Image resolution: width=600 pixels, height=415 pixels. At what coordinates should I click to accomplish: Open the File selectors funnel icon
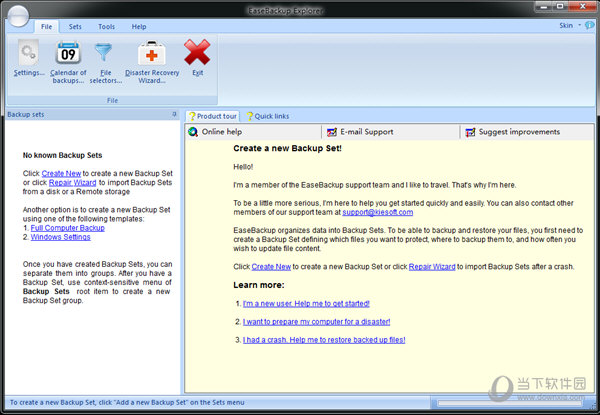tap(103, 53)
